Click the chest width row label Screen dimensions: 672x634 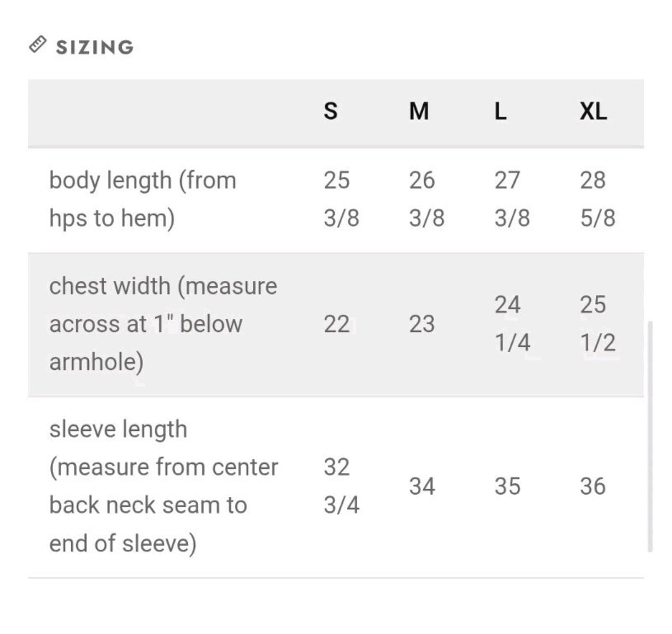point(163,324)
